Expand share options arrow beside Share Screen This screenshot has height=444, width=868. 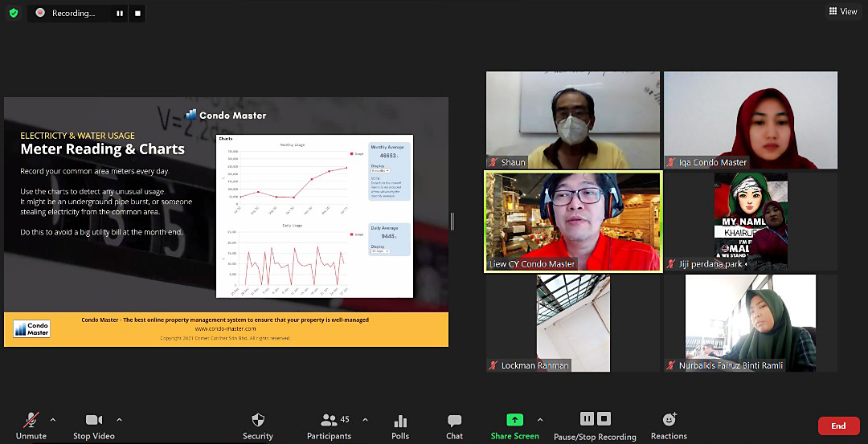tap(539, 419)
